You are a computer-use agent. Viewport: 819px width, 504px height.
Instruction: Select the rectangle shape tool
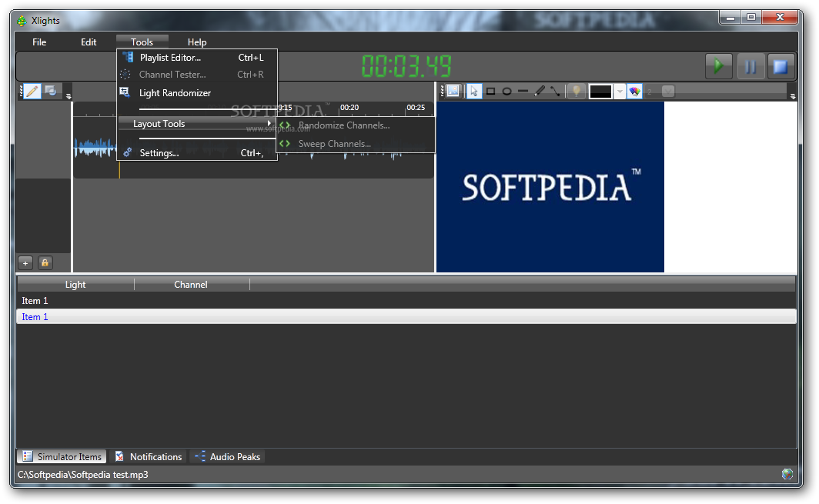click(x=490, y=92)
